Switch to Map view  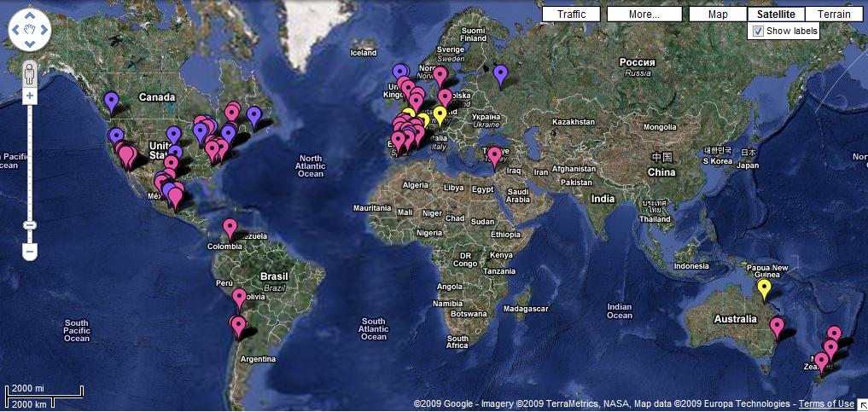click(718, 15)
